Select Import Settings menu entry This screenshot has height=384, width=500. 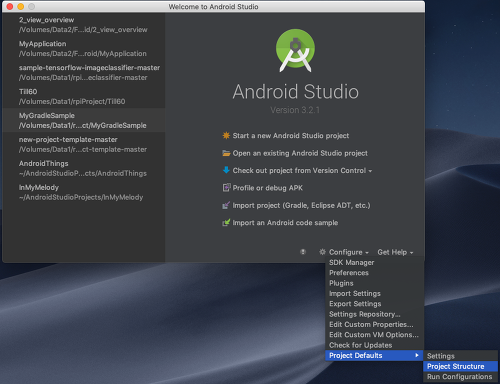[x=374, y=293]
